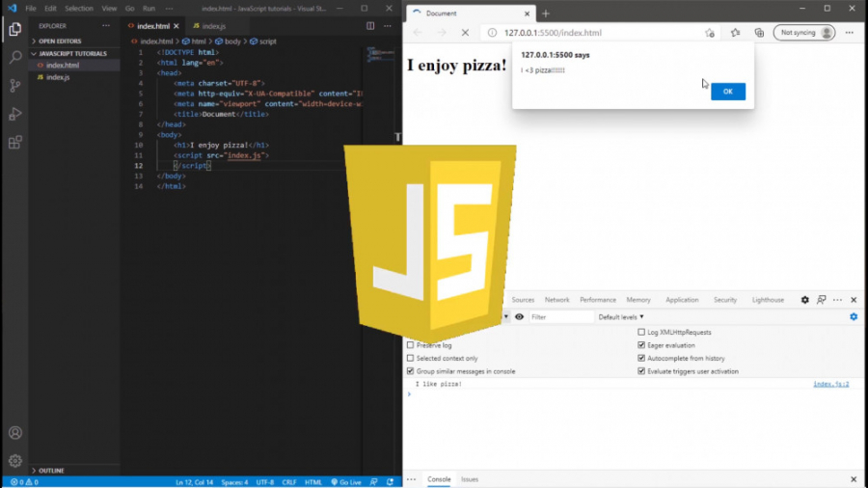Screen dimensions: 868x488
Task: Click the console Filter input
Action: (560, 317)
